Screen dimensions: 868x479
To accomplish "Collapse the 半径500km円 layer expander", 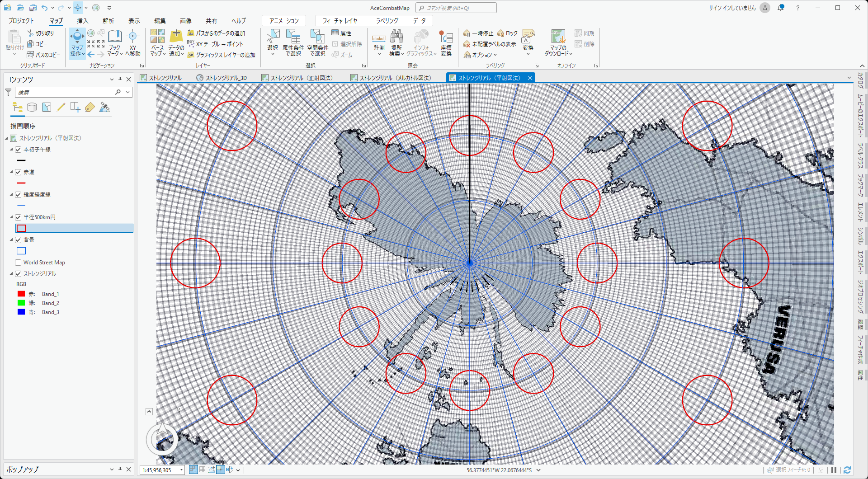I will (11, 217).
